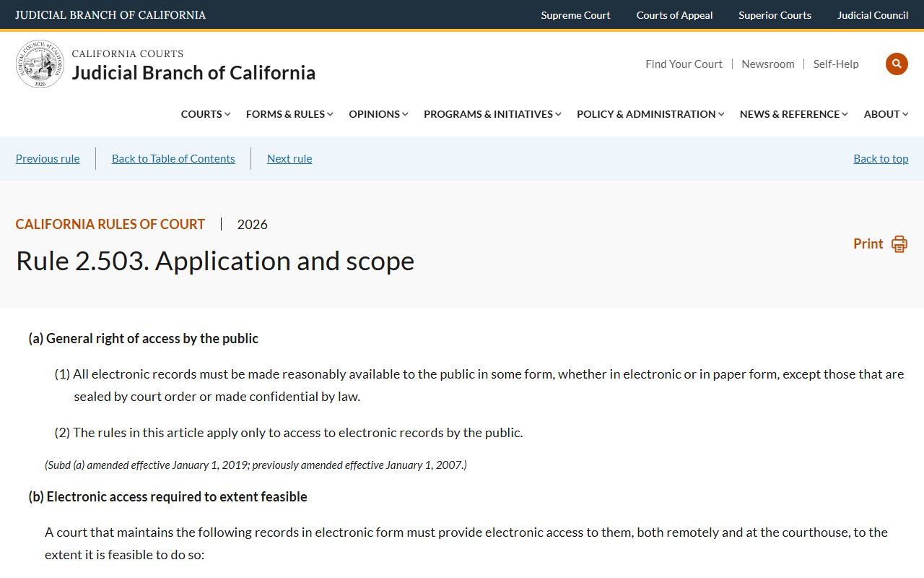This screenshot has height=578, width=924.
Task: Expand PROGRAMS & INITIATIVES menu
Action: pos(492,114)
